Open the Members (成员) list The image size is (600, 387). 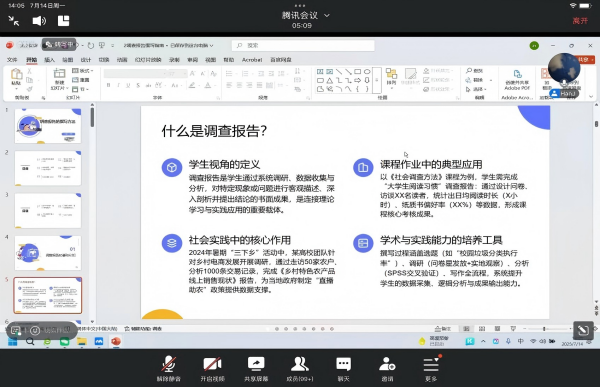[300, 369]
